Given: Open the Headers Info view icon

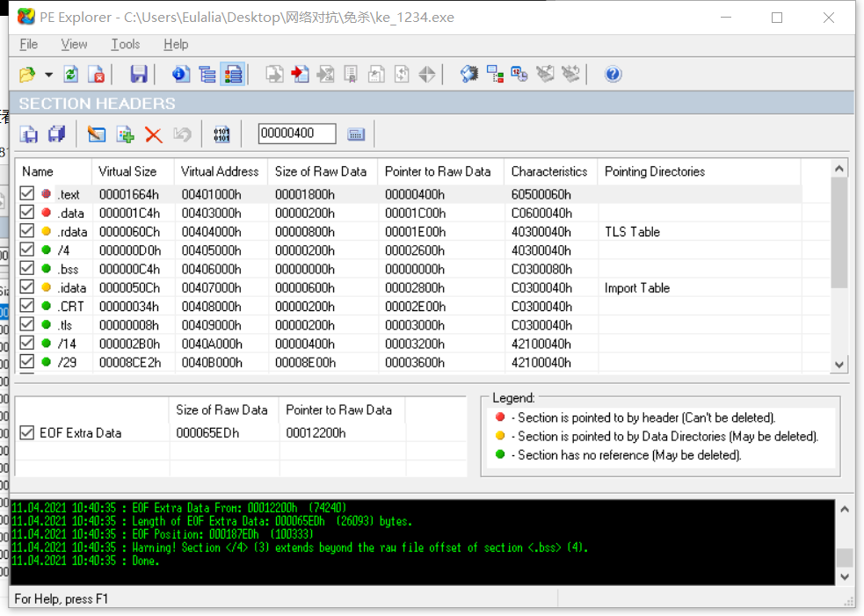Looking at the screenshot, I should click(x=181, y=75).
